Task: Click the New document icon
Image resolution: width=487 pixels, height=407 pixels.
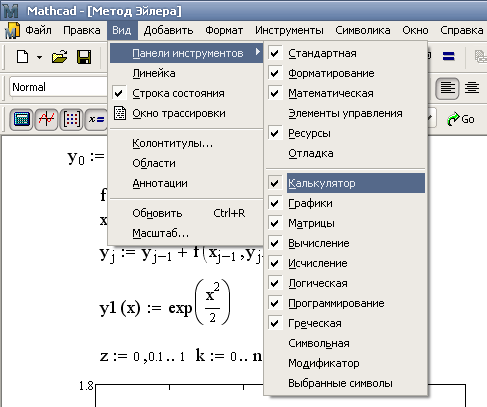Action: 22,57
